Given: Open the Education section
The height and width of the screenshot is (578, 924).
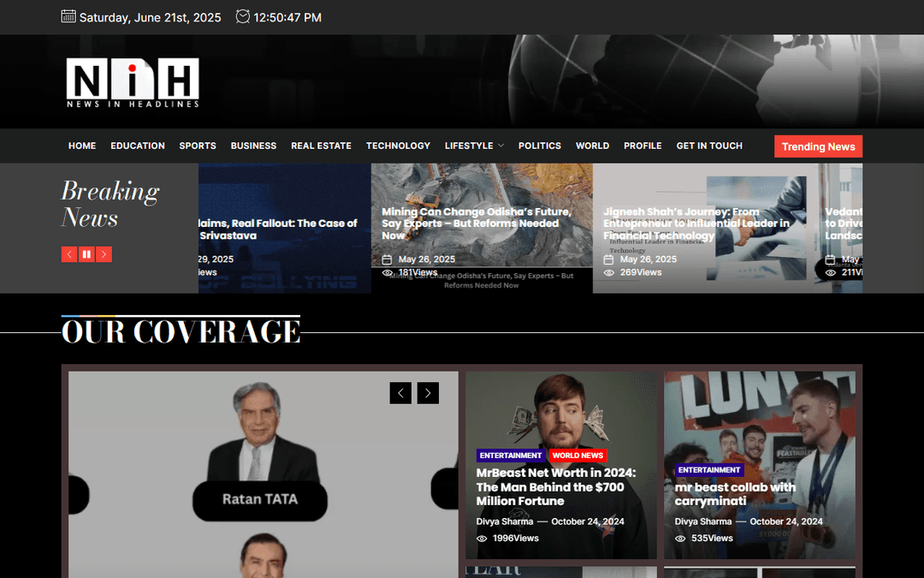Looking at the screenshot, I should click(138, 146).
